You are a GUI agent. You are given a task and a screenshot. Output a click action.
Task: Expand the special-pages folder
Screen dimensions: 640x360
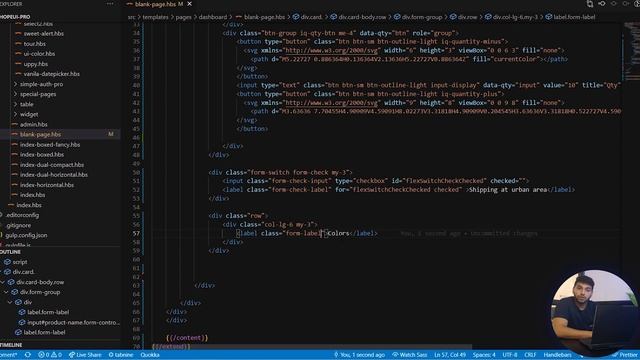16,94
